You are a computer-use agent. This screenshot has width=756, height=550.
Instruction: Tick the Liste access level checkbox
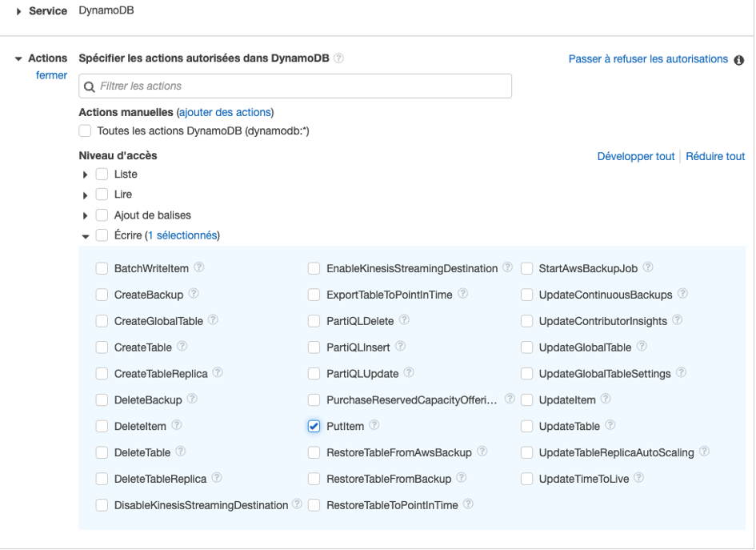tap(102, 175)
